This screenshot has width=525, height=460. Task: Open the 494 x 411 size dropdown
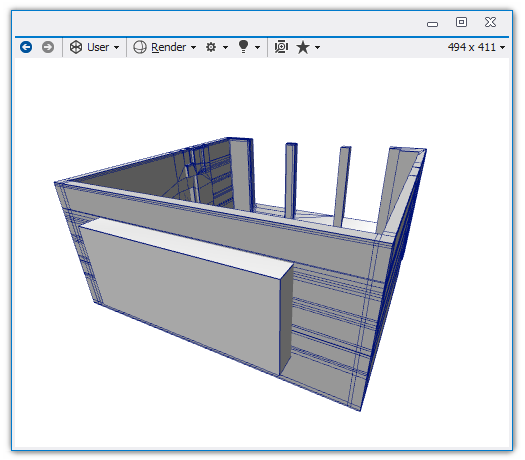click(x=476, y=47)
